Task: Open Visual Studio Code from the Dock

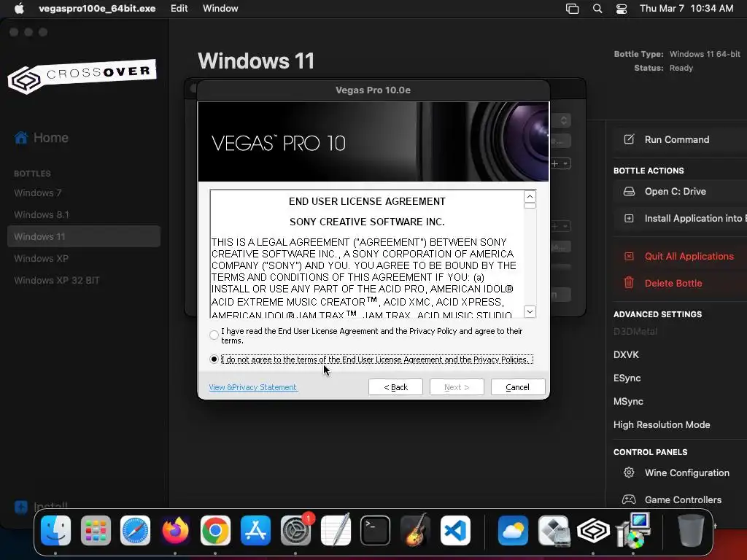Action: point(455,531)
